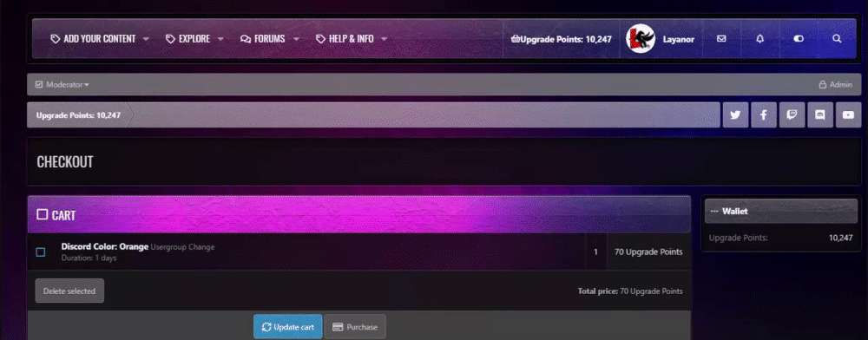Open the Facebook social link icon

(763, 115)
